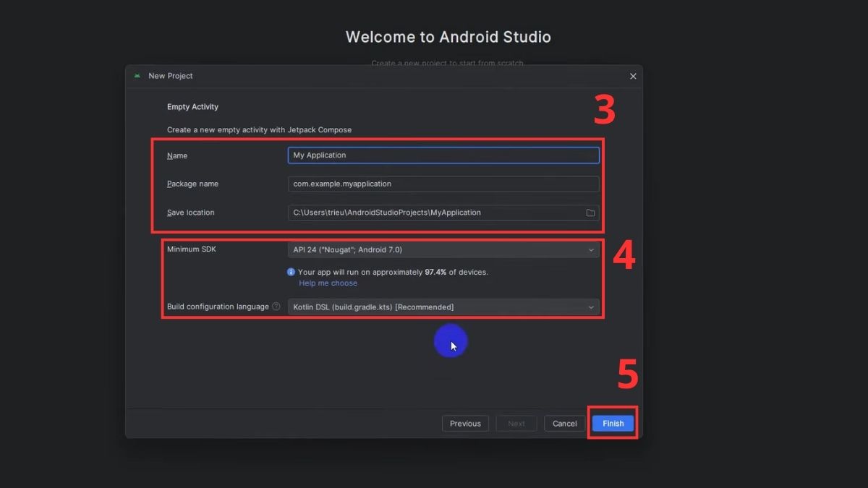Click the Package name field
868x488 pixels.
click(443, 184)
